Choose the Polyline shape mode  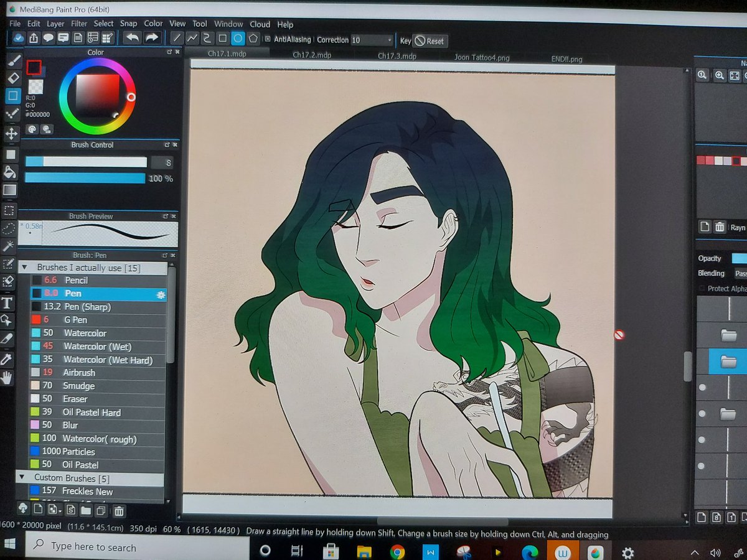(192, 39)
